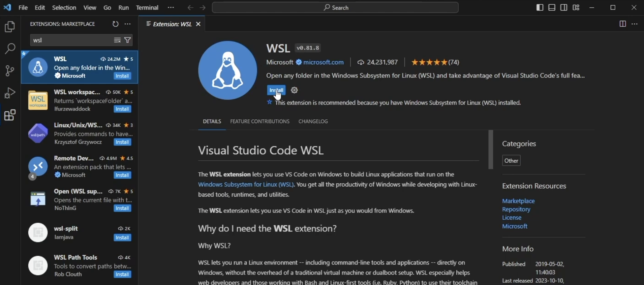
Task: Go forward in navigation history
Action: [x=202, y=8]
